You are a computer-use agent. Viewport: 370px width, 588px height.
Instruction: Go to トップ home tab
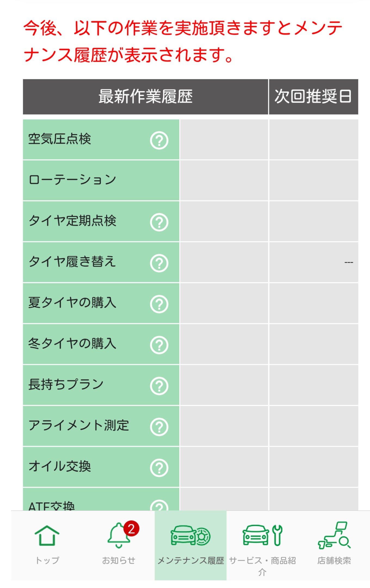coord(47,545)
